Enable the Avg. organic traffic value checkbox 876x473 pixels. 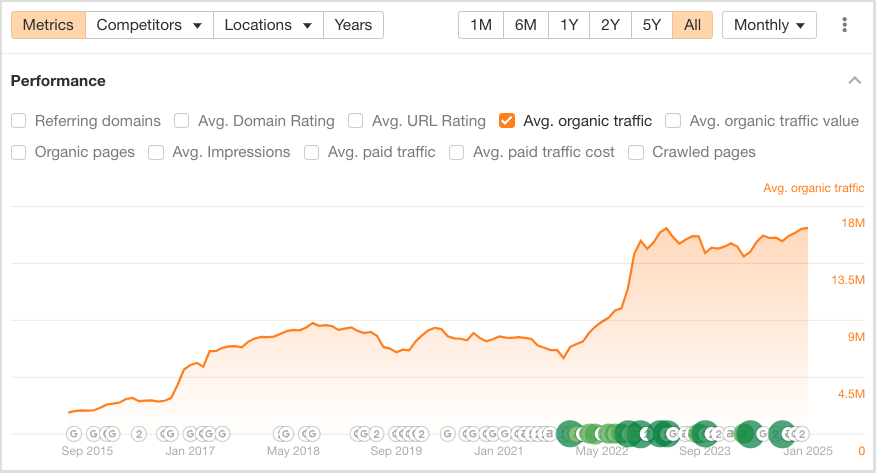[x=673, y=121]
